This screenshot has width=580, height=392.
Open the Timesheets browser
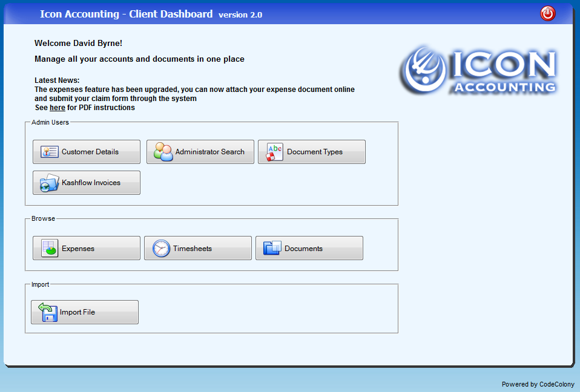click(197, 247)
